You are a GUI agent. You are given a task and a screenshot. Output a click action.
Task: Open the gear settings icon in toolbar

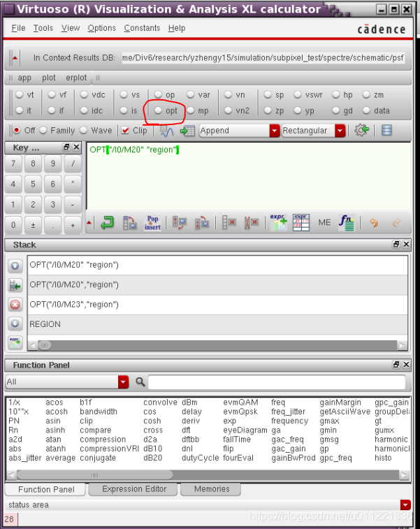(361, 131)
